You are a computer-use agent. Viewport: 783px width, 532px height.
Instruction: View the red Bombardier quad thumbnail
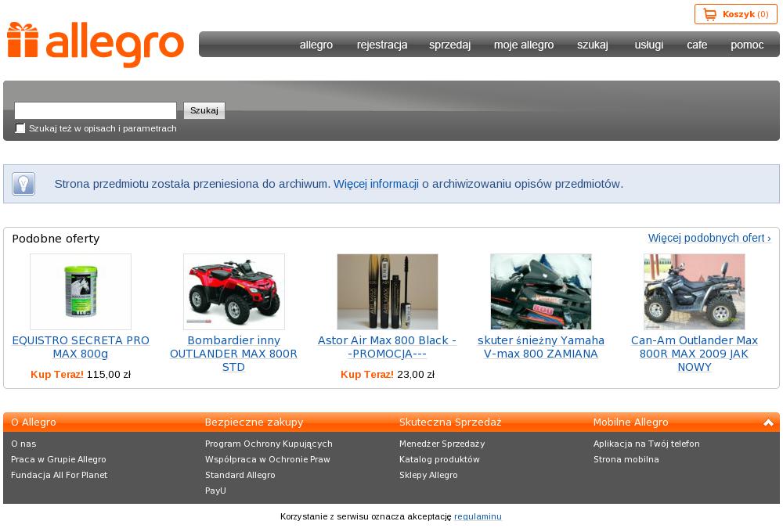coord(233,292)
